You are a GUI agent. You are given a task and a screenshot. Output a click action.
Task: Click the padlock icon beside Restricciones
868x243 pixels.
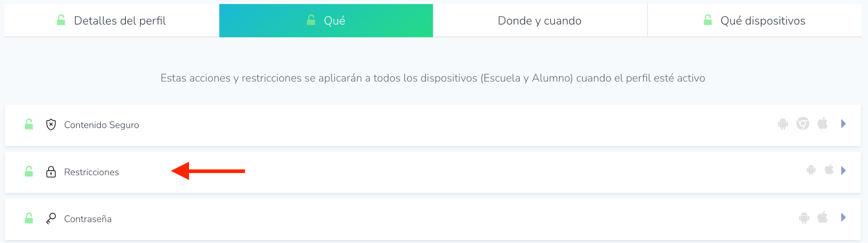click(x=51, y=172)
